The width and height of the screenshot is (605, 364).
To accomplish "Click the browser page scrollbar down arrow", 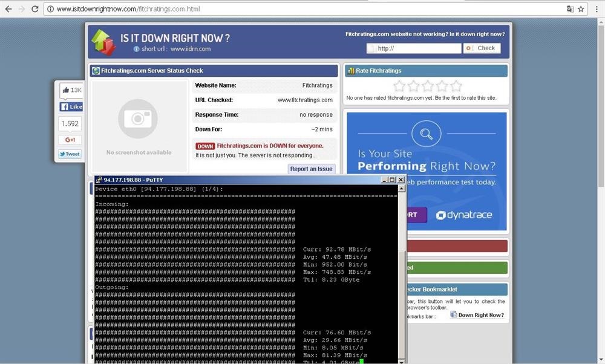I will tap(601, 360).
